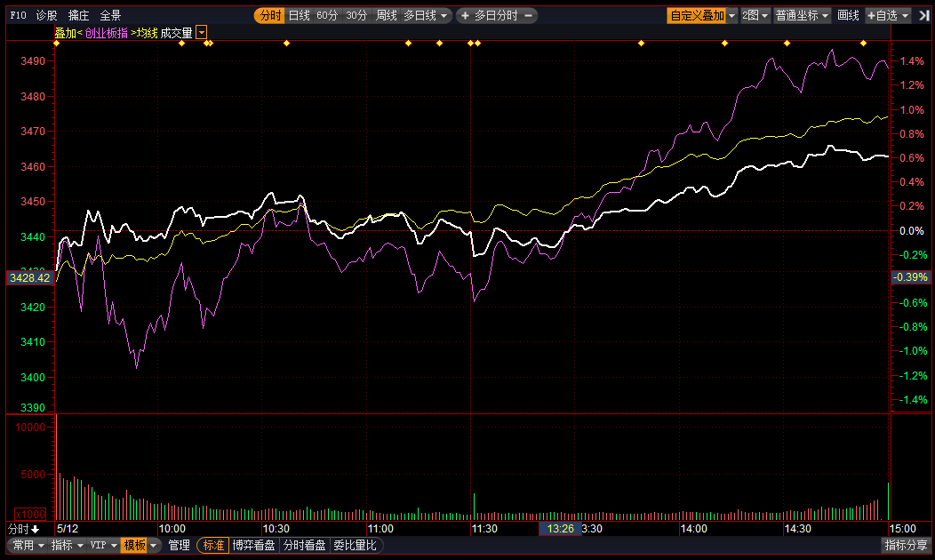Click the x1000 volume unit label
Screen dimensions: 935x560
click(30, 514)
